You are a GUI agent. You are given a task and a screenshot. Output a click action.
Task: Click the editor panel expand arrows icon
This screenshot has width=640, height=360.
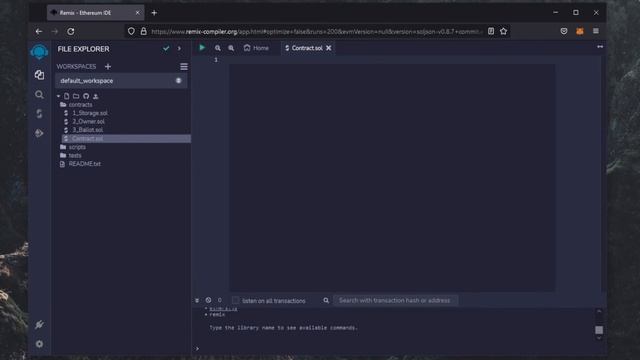600,47
